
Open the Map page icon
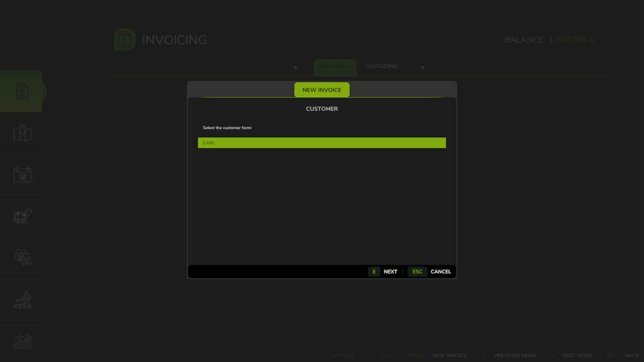[x=22, y=133]
